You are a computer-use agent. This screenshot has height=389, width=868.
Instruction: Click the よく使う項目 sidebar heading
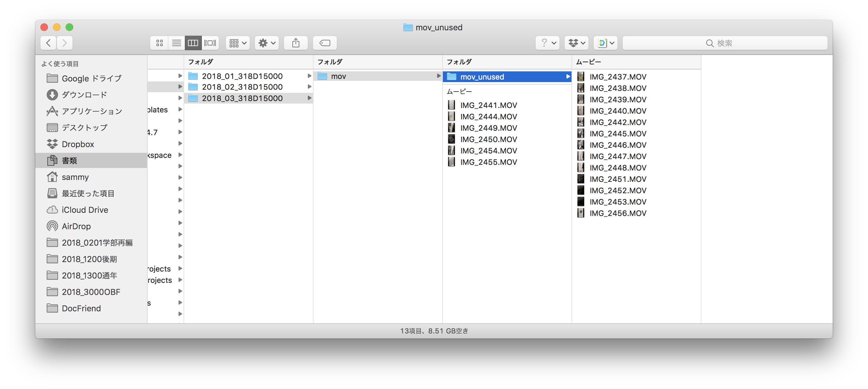(60, 64)
